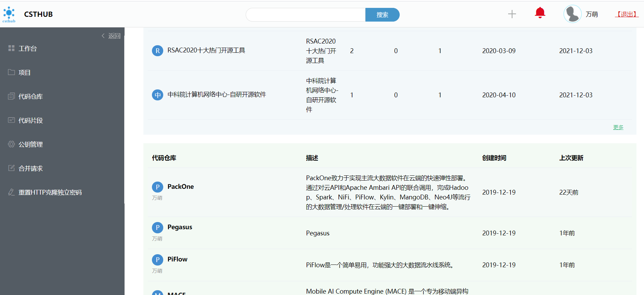Screen dimensions: 644x295
Task: Open the user avatar profile picture
Action: [x=572, y=14]
